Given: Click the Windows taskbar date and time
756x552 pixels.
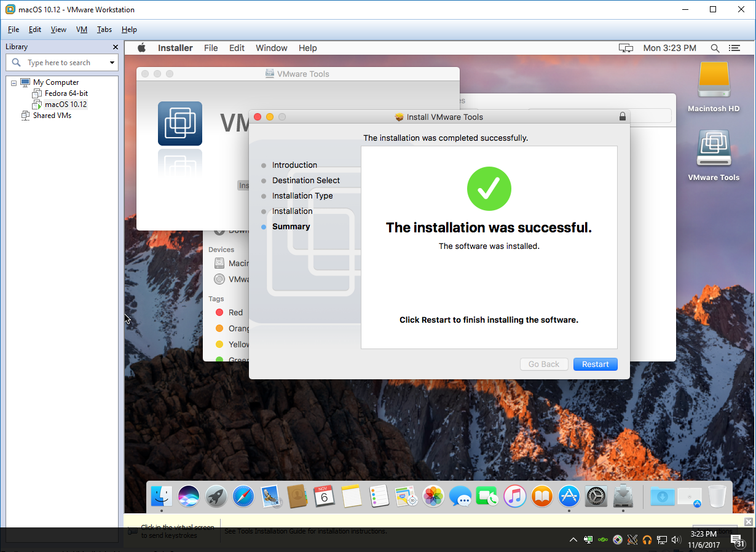Looking at the screenshot, I should coord(703,540).
